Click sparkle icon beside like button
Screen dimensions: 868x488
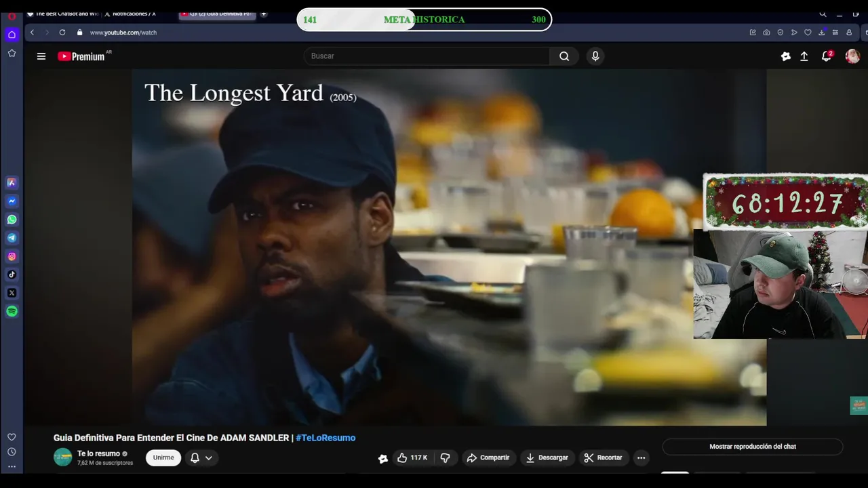[383, 458]
